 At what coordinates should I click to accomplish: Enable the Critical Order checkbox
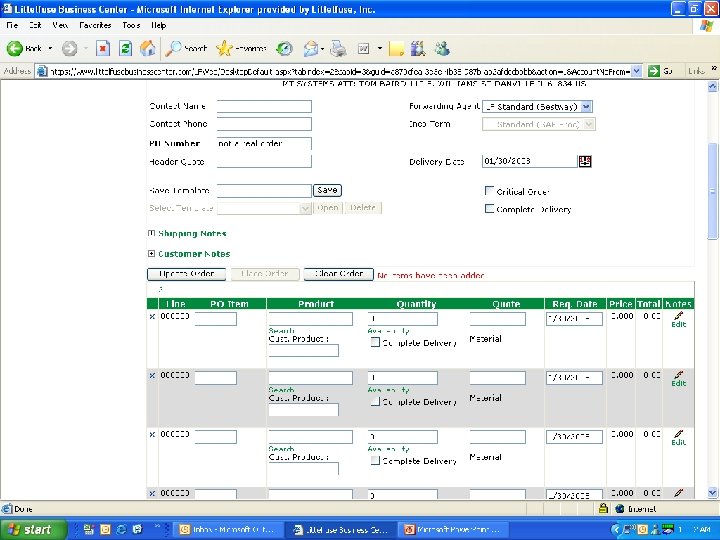(489, 191)
